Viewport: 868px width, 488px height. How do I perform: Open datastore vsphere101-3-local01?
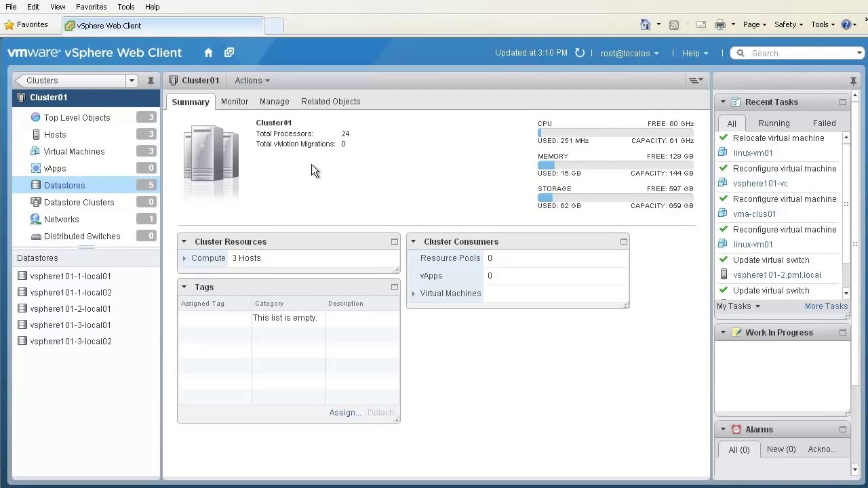[x=71, y=325]
